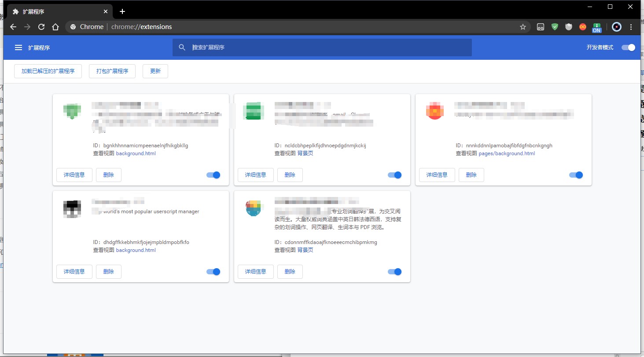This screenshot has width=644, height=357.
Task: Open the pages/background.html link
Action: (x=507, y=153)
